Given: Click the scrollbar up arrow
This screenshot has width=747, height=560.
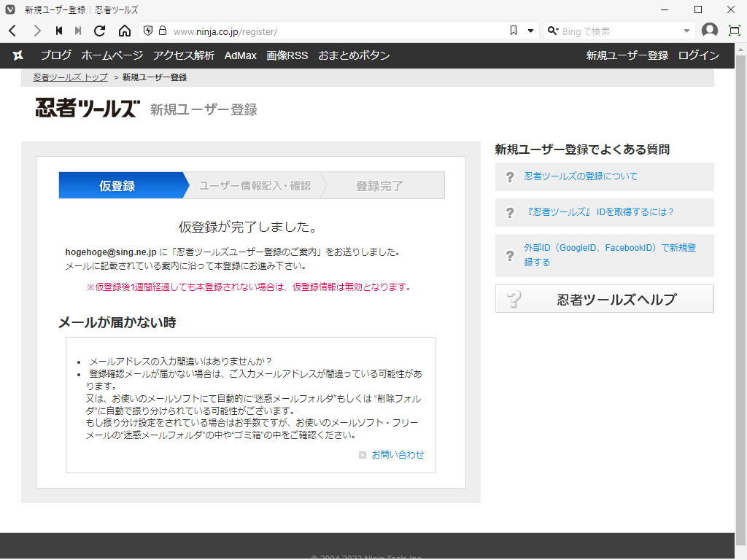Looking at the screenshot, I should [x=741, y=48].
